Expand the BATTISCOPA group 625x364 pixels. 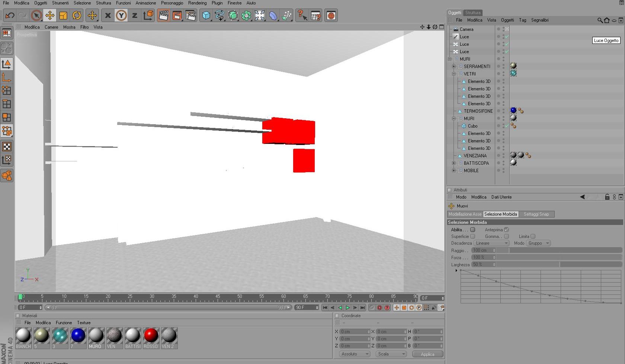pos(453,163)
